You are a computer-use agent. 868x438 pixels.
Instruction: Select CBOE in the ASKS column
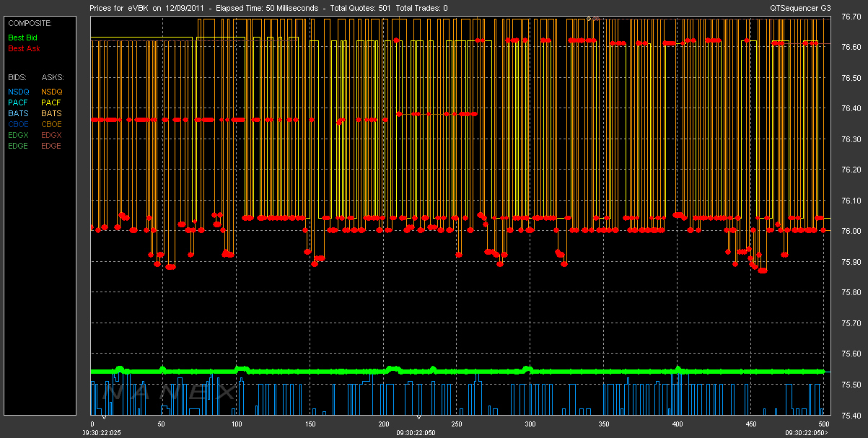tap(52, 124)
